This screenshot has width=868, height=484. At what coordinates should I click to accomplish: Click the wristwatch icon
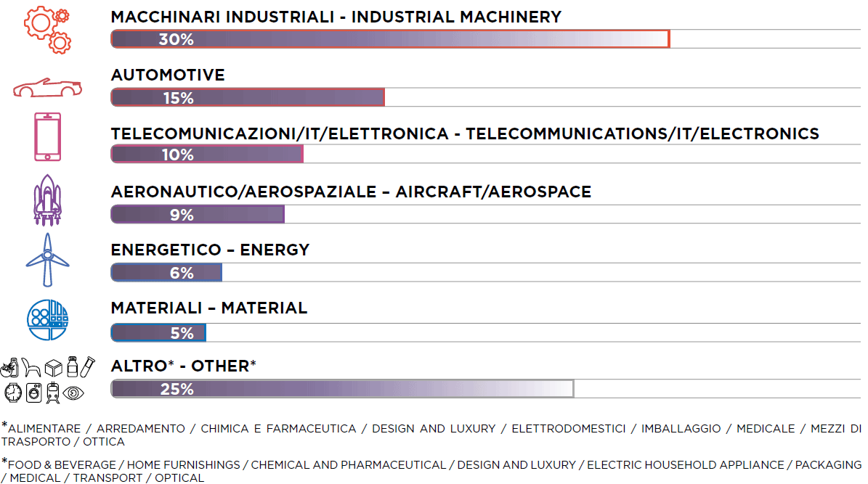[x=13, y=393]
